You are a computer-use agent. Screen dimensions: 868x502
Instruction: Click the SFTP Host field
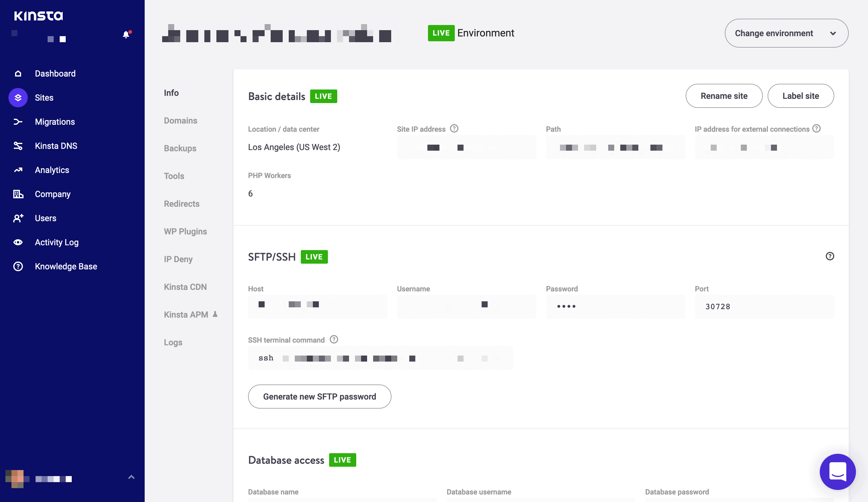coord(318,306)
